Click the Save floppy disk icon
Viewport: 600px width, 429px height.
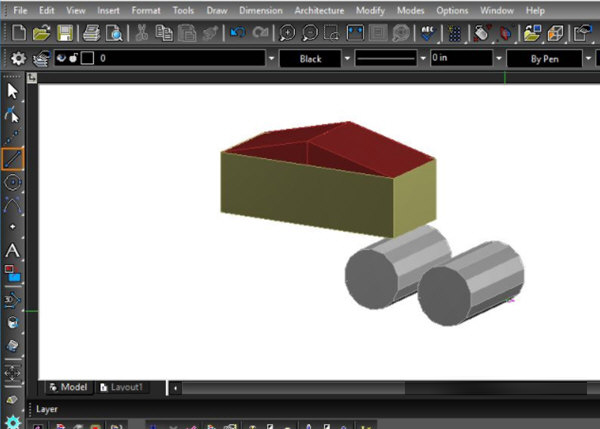coord(64,33)
